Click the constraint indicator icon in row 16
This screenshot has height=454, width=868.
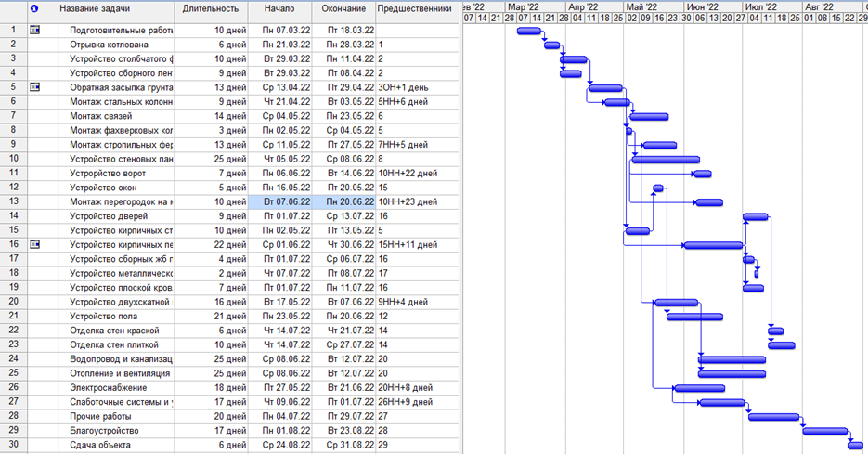35,244
